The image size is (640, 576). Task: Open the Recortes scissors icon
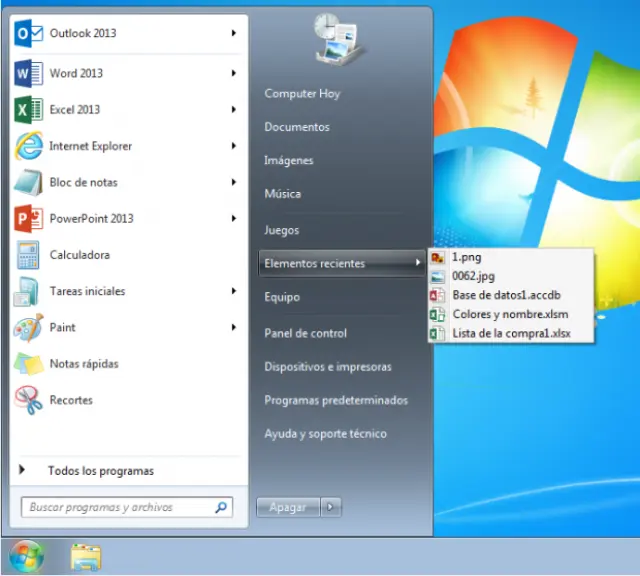[27, 400]
